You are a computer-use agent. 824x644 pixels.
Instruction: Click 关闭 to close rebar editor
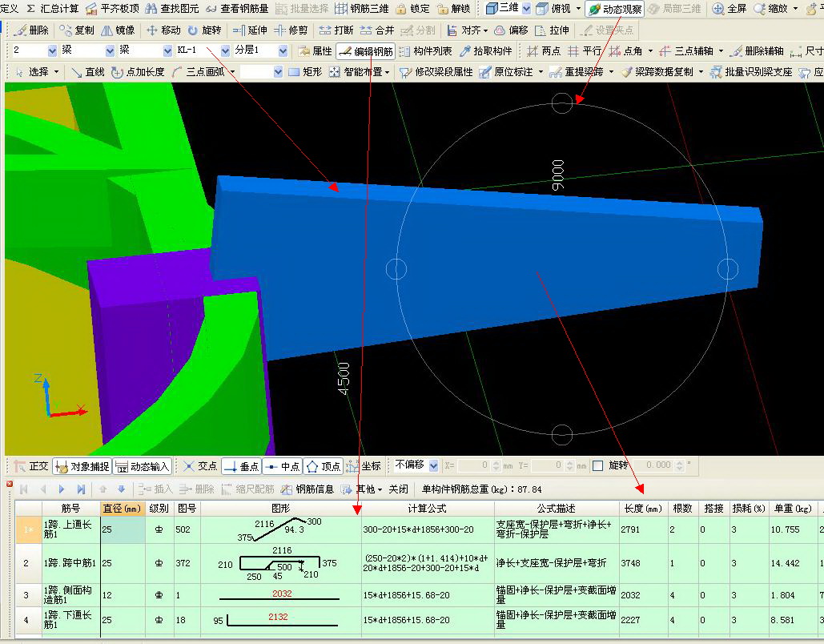click(398, 489)
